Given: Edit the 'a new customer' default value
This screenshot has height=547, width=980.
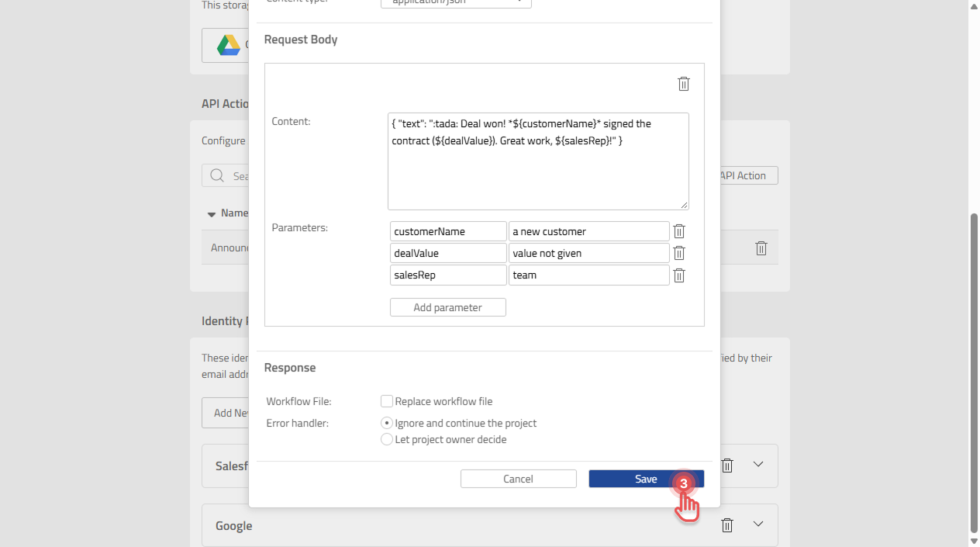Looking at the screenshot, I should tap(588, 231).
